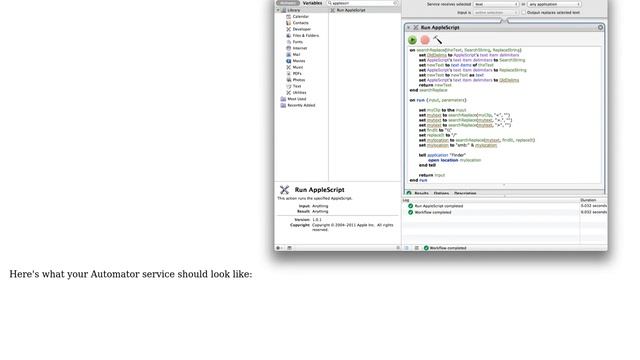Open the Recently Added smart folder
This screenshot has height=360, width=640.
(301, 105)
